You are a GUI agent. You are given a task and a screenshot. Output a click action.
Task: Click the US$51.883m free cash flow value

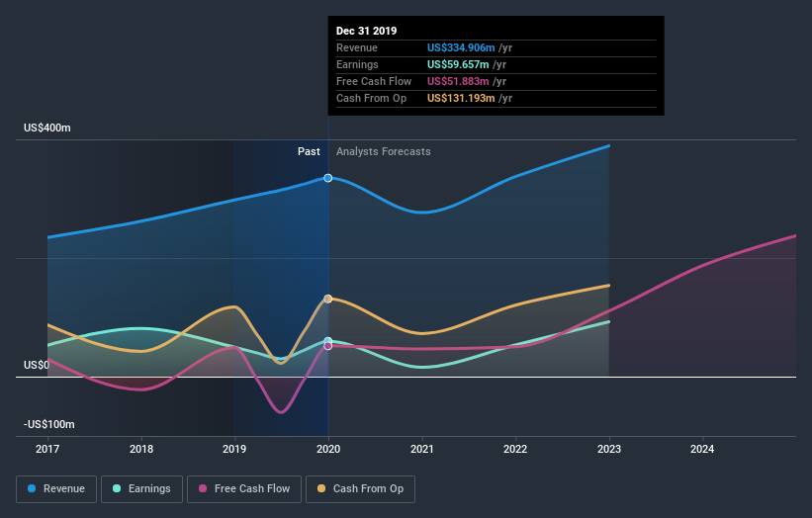point(458,81)
